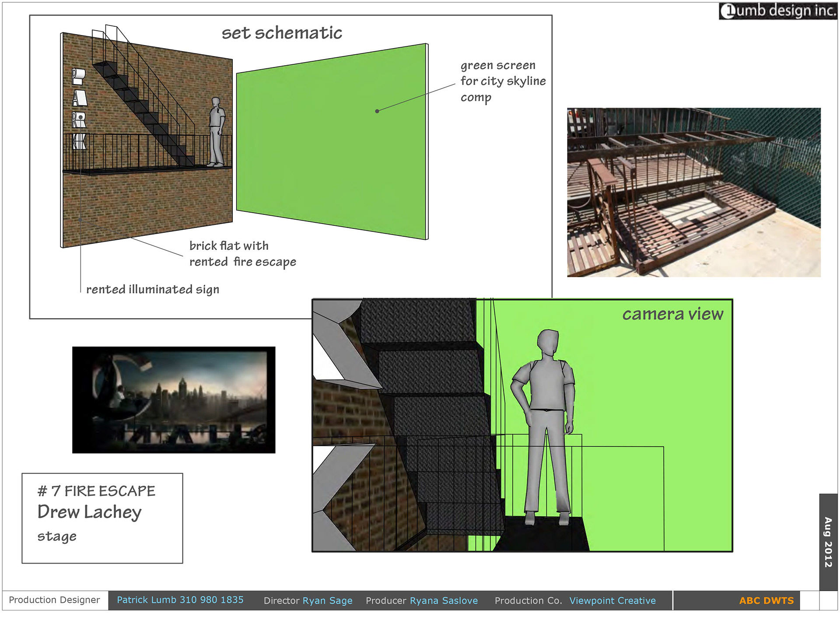Image resolution: width=840 pixels, height=617 pixels.
Task: Open the rusty fire escape reference photo
Action: (693, 192)
